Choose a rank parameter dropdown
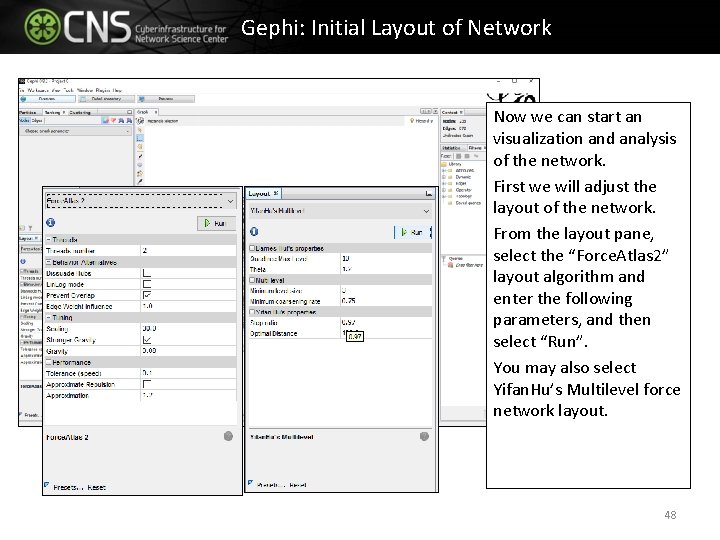 tap(76, 131)
